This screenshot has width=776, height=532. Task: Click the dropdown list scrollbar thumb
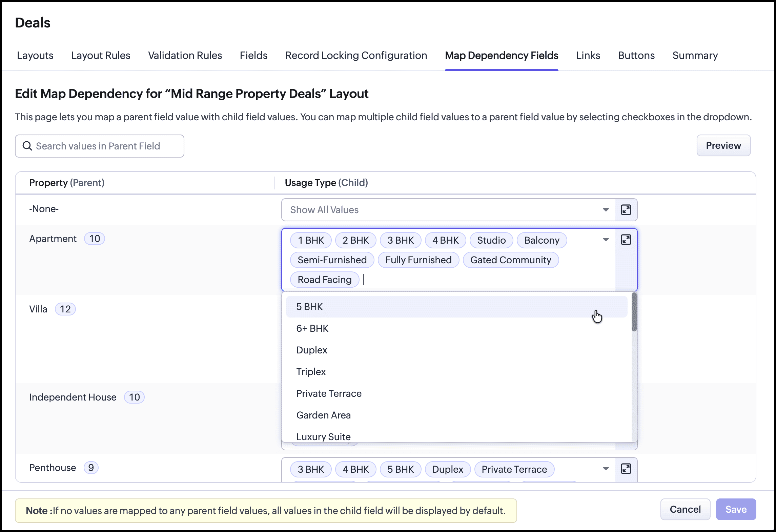point(634,312)
